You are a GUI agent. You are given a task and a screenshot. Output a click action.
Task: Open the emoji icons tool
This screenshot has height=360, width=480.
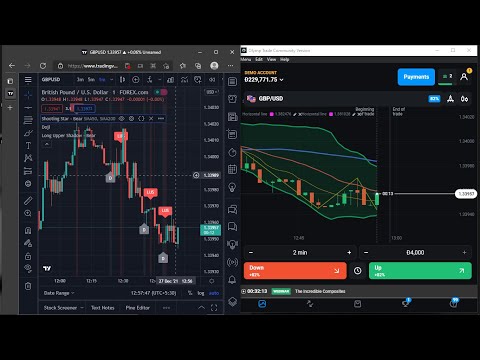(x=28, y=184)
